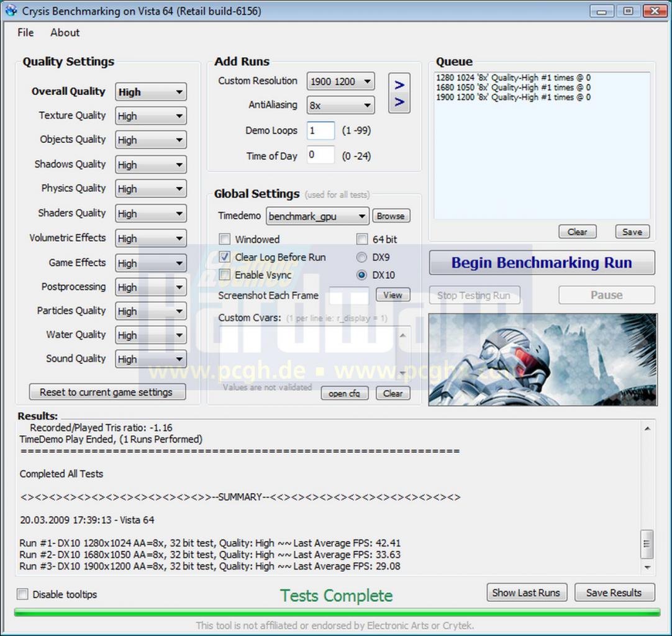This screenshot has height=636, width=672.
Task: Click the Crysis app icon in title bar
Action: [11, 11]
